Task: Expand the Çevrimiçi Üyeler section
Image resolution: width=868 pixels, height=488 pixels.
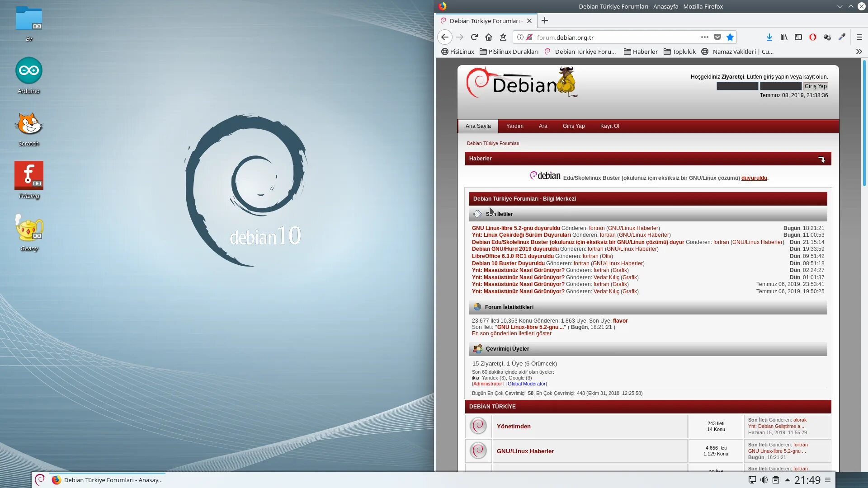Action: [507, 348]
